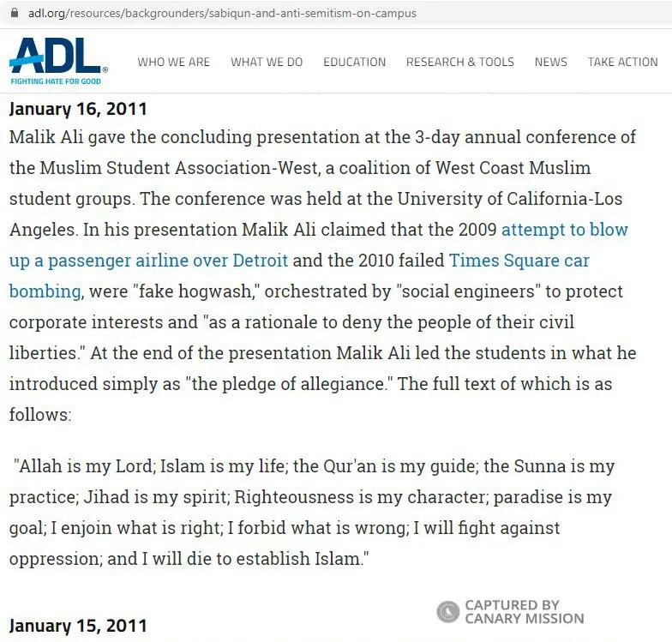Click the "January 15, 2011" heading

[x=78, y=625]
